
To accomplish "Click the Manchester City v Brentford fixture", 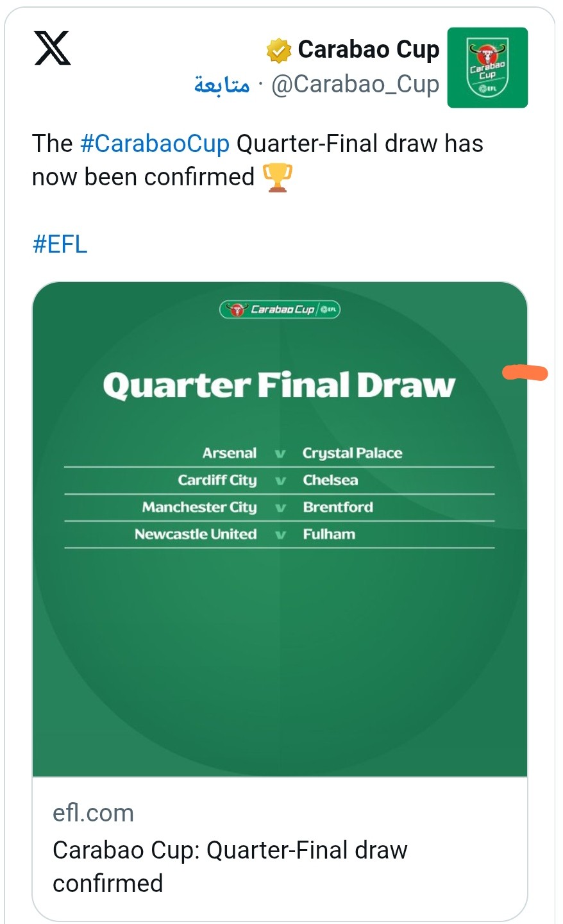I will pyautogui.click(x=280, y=507).
